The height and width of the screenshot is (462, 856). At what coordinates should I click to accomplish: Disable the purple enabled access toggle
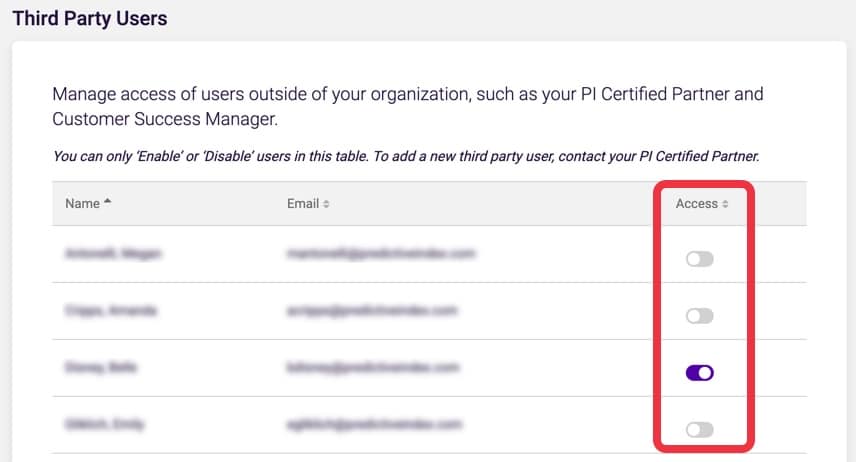[700, 372]
